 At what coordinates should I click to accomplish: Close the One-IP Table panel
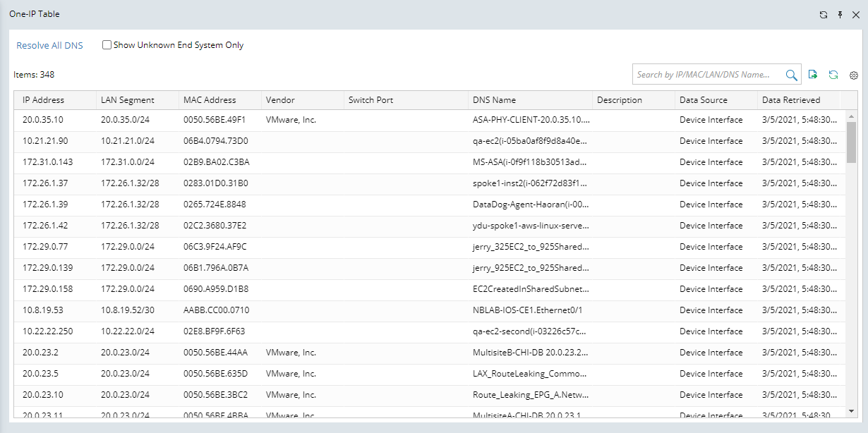(856, 14)
